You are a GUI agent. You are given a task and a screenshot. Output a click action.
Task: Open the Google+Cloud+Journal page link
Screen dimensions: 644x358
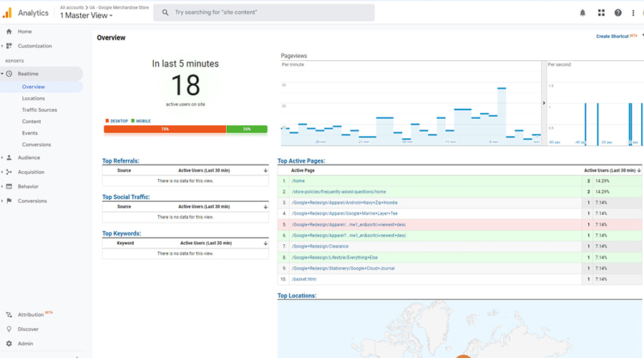pos(343,268)
